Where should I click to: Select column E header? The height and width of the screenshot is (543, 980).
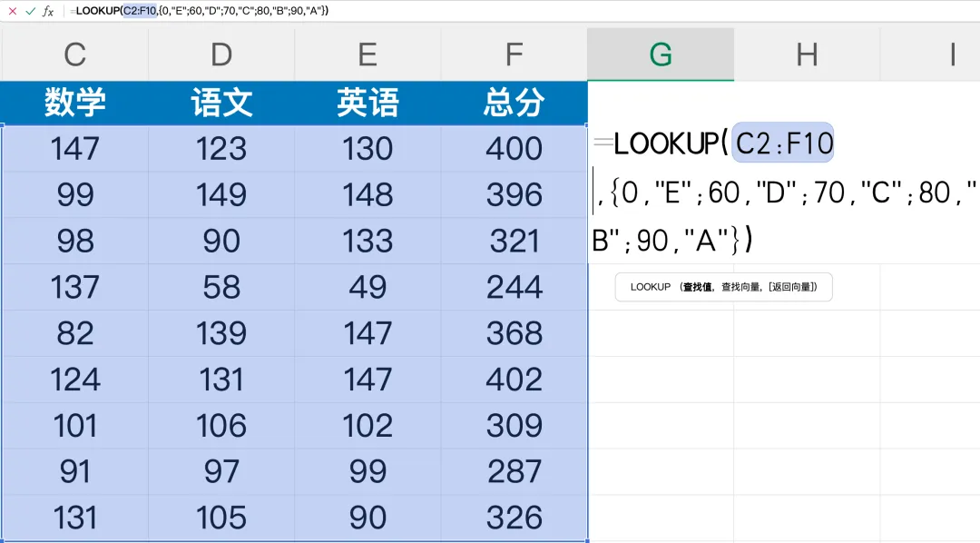click(367, 54)
